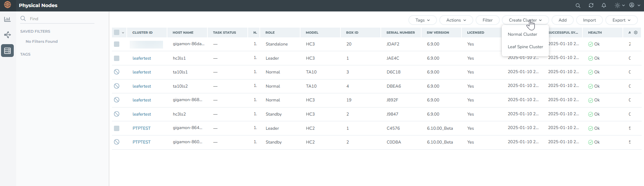Open the Actions dropdown

(x=456, y=20)
